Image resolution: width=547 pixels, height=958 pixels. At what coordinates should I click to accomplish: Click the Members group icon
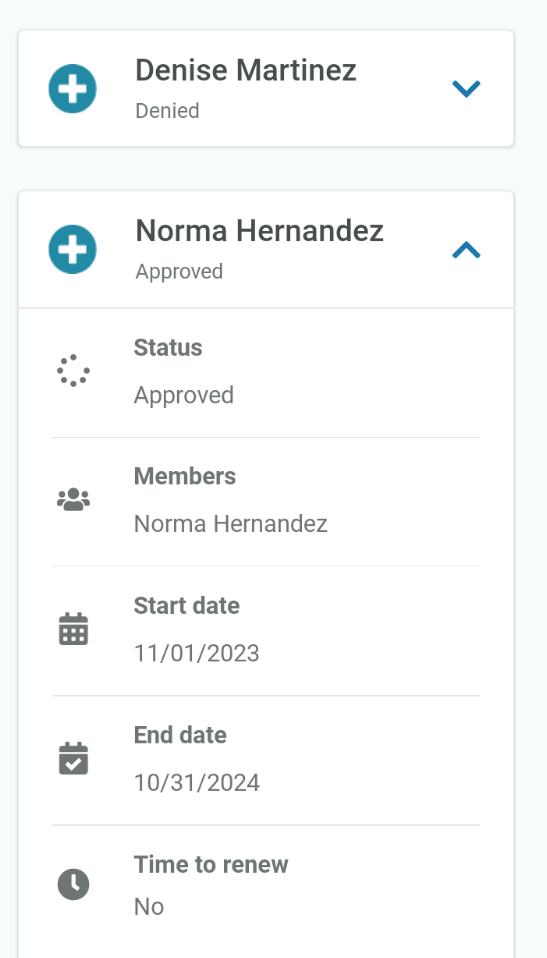(x=73, y=499)
